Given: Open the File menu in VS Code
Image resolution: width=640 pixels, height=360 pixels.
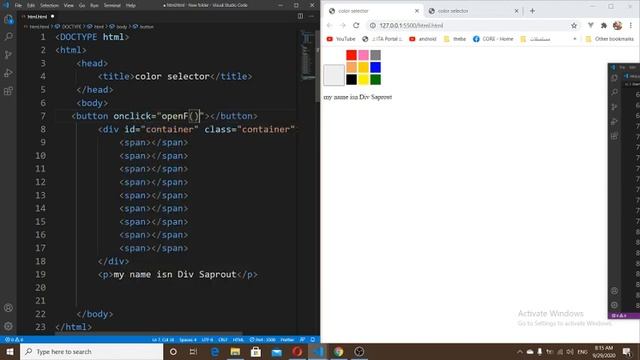Looking at the screenshot, I should point(18,5).
